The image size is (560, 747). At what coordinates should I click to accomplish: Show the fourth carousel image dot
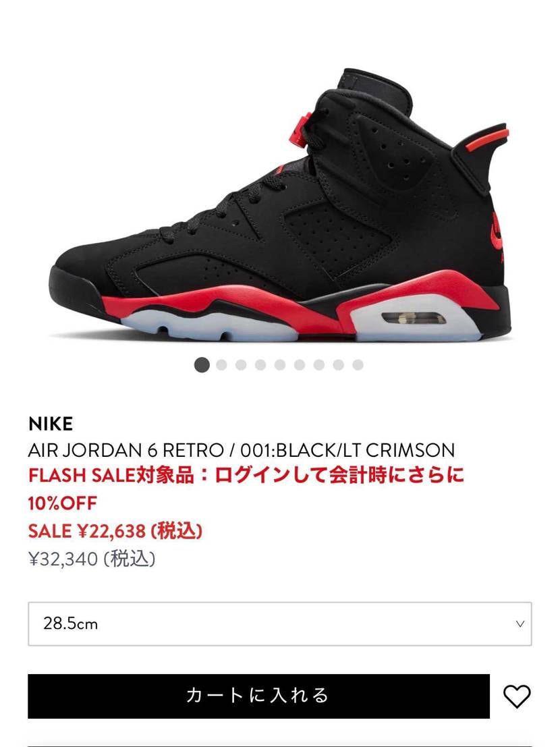(x=260, y=365)
